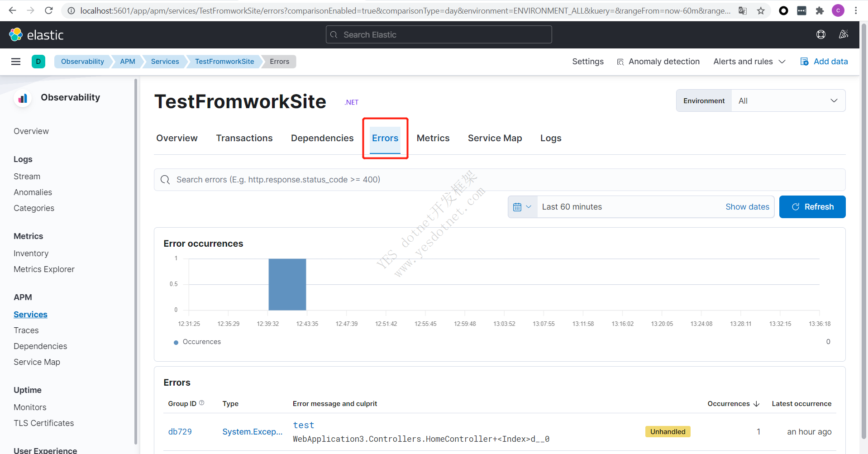Open the Chrome profile avatar
This screenshot has width=868, height=454.
point(838,10)
